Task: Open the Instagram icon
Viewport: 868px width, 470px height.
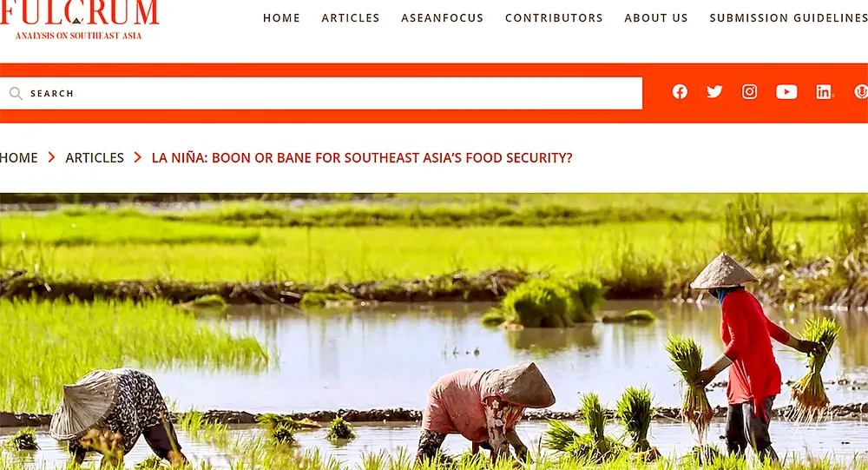Action: point(750,92)
